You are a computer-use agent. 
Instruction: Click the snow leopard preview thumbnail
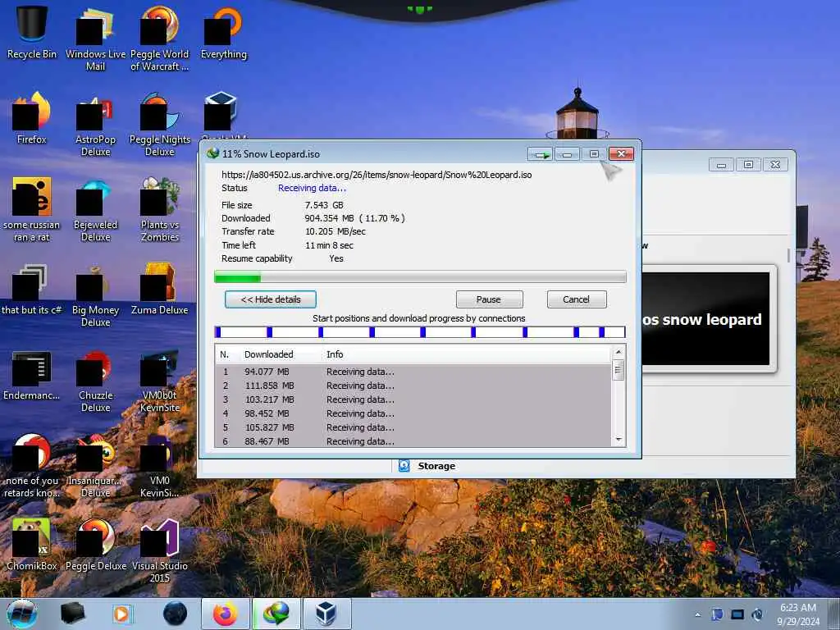coord(706,319)
